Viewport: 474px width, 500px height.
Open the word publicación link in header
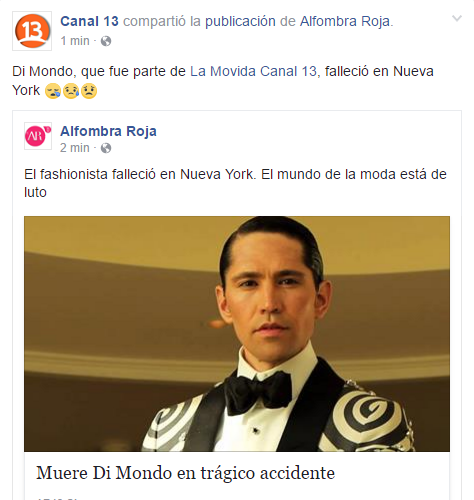pos(240,21)
